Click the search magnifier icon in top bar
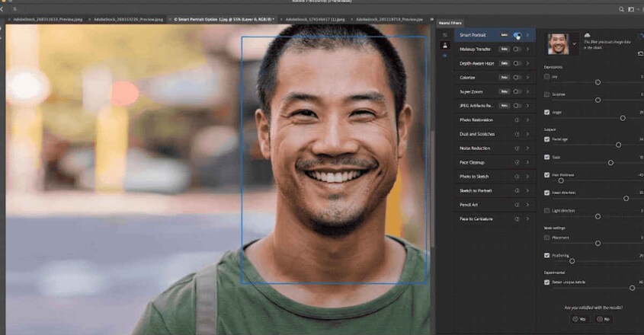The width and height of the screenshot is (644, 335). click(621, 9)
